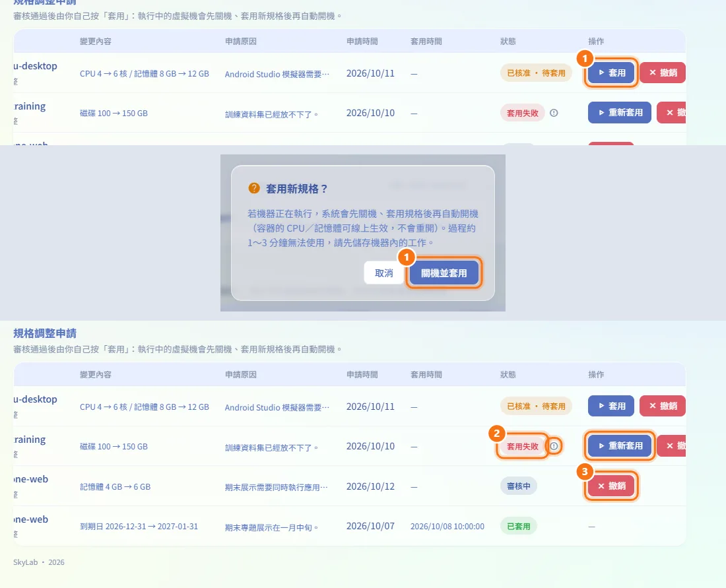Click the 套用失敗 badge in the upper table

tap(523, 113)
